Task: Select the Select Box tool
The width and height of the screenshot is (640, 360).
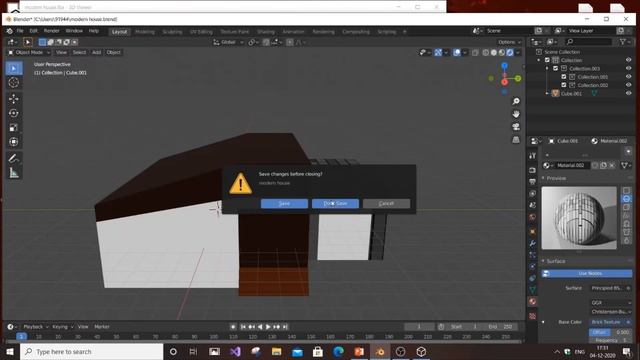Action: pyautogui.click(x=13, y=68)
